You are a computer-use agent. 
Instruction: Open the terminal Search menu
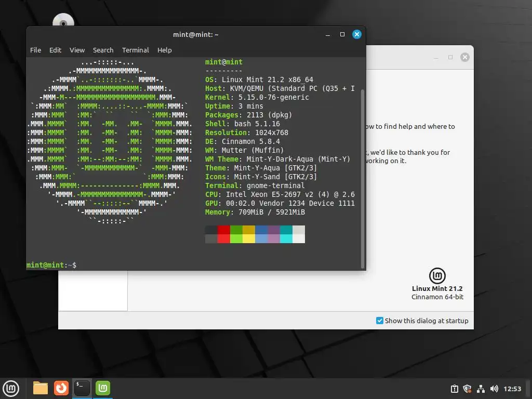click(103, 50)
